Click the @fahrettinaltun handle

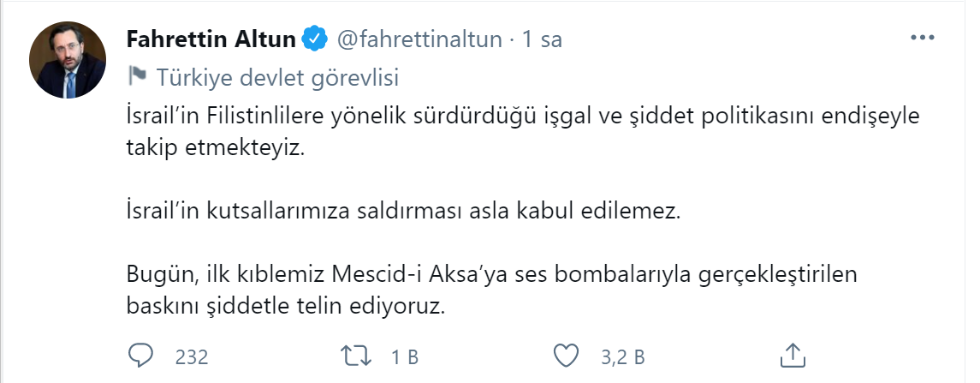(x=419, y=39)
